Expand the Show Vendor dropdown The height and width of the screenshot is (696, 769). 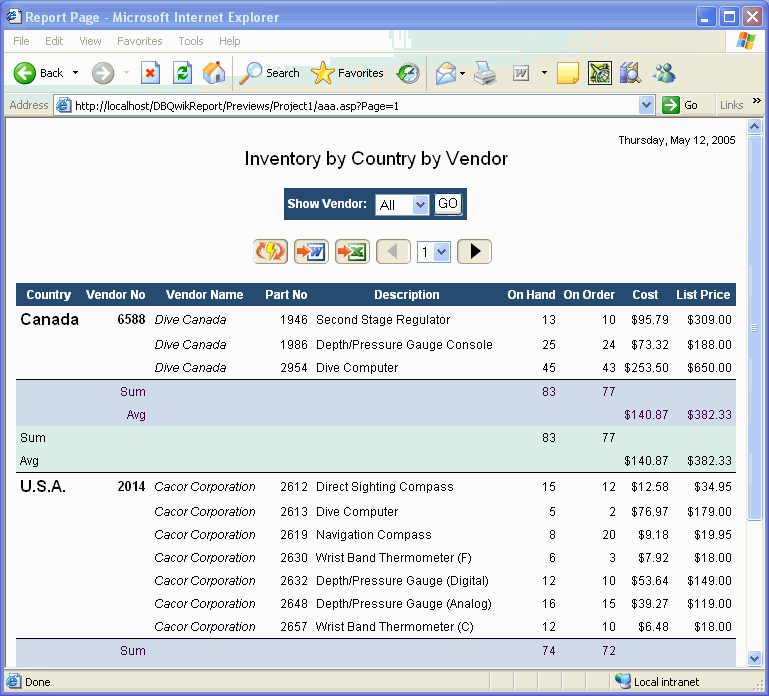tap(420, 205)
